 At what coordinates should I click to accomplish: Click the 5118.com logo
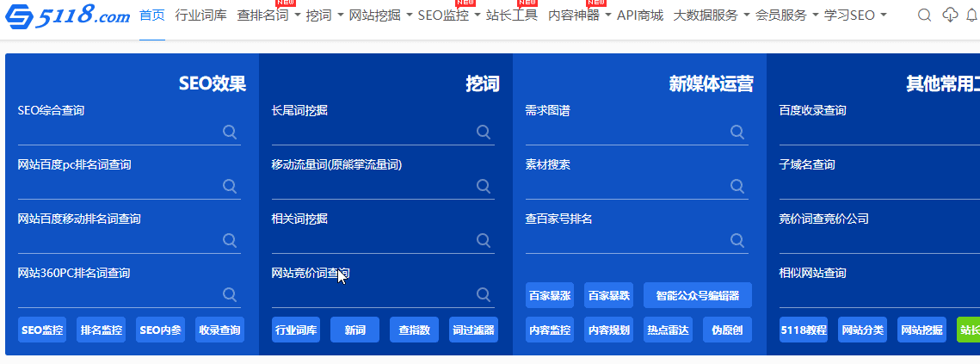(x=67, y=16)
